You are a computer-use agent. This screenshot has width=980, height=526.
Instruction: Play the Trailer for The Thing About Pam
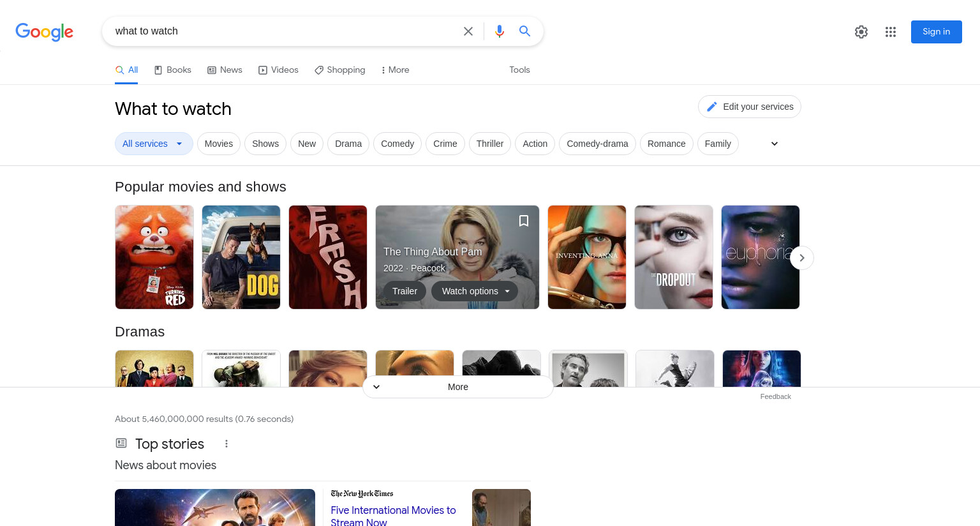point(405,291)
